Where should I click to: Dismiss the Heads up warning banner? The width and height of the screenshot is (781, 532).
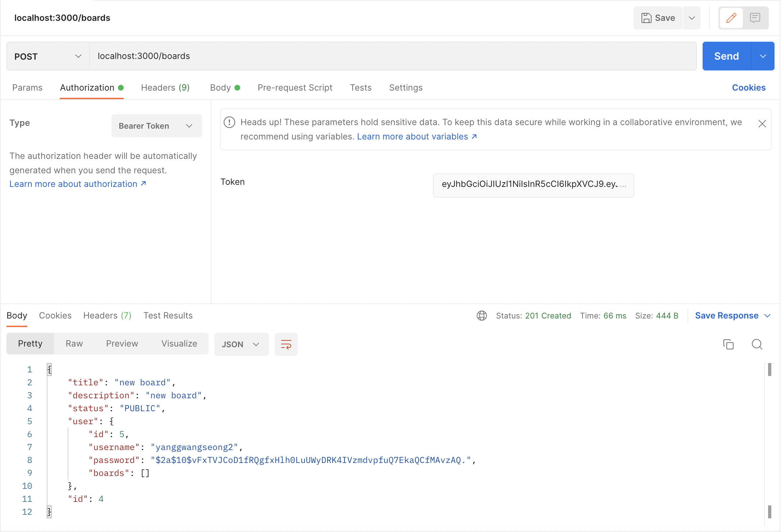click(762, 124)
